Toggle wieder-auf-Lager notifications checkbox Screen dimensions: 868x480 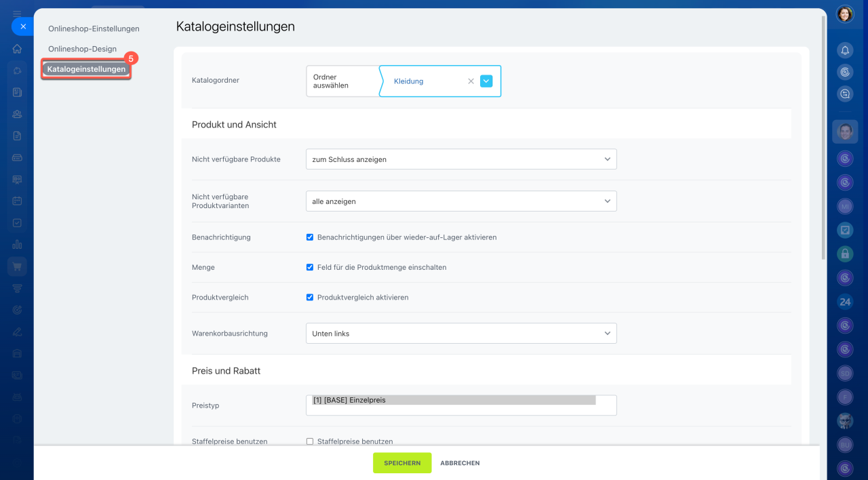310,237
